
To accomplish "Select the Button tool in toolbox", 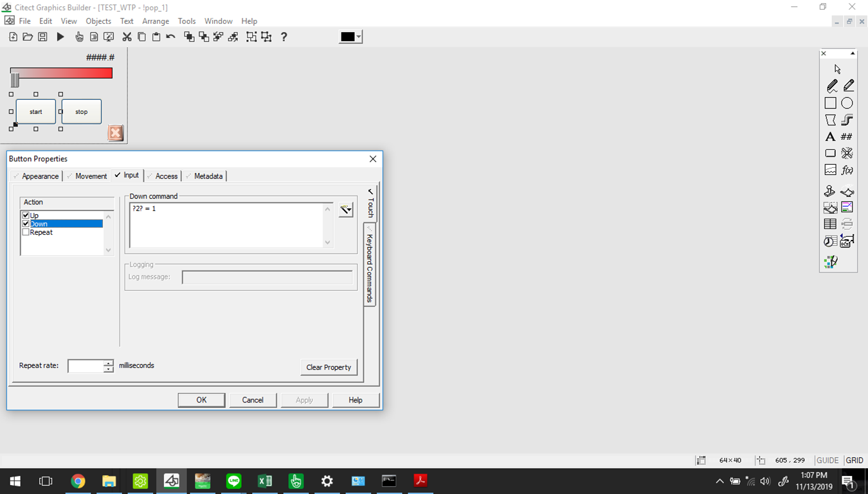I will pyautogui.click(x=831, y=153).
